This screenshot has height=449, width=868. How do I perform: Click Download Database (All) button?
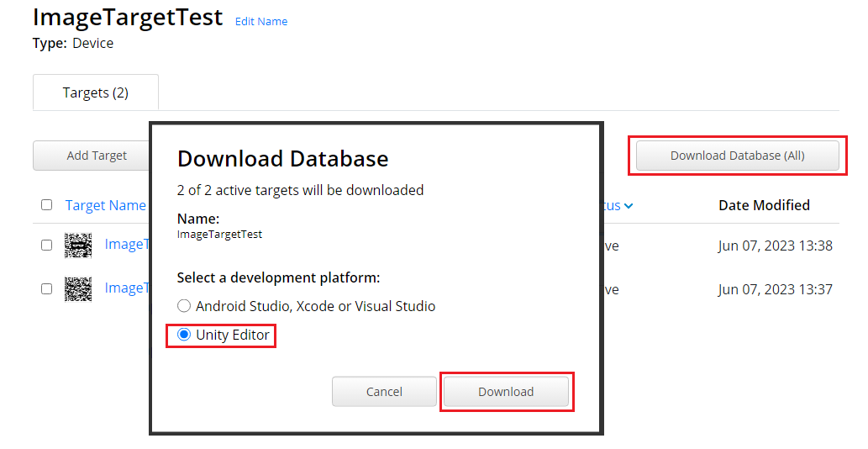pyautogui.click(x=738, y=156)
